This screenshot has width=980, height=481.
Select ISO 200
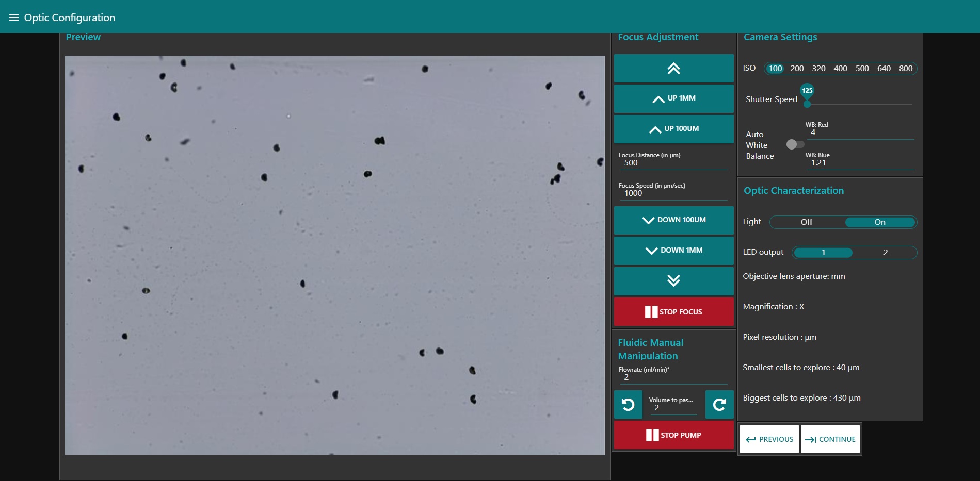797,69
